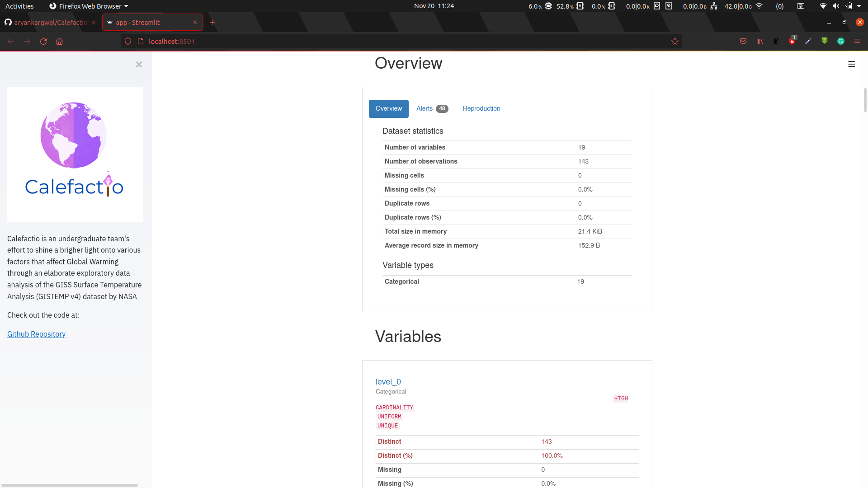The height and width of the screenshot is (488, 868).
Task: Select the Overview tab
Action: point(388,108)
